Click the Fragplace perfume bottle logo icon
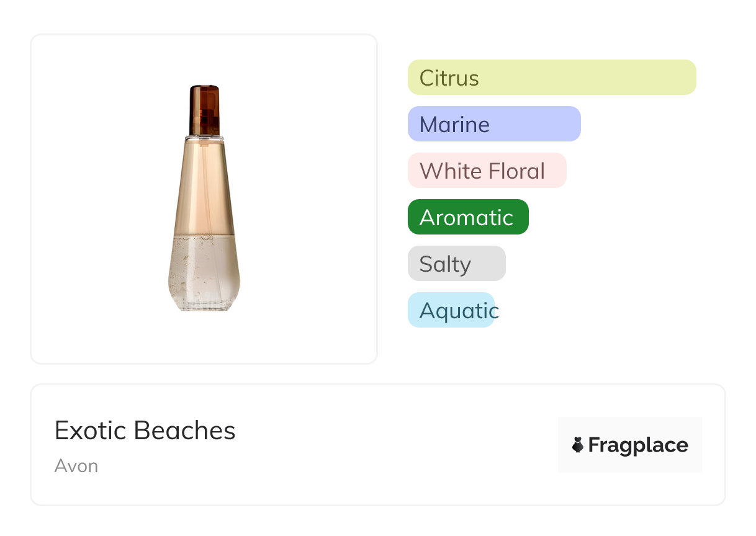The image size is (756, 536). [578, 445]
